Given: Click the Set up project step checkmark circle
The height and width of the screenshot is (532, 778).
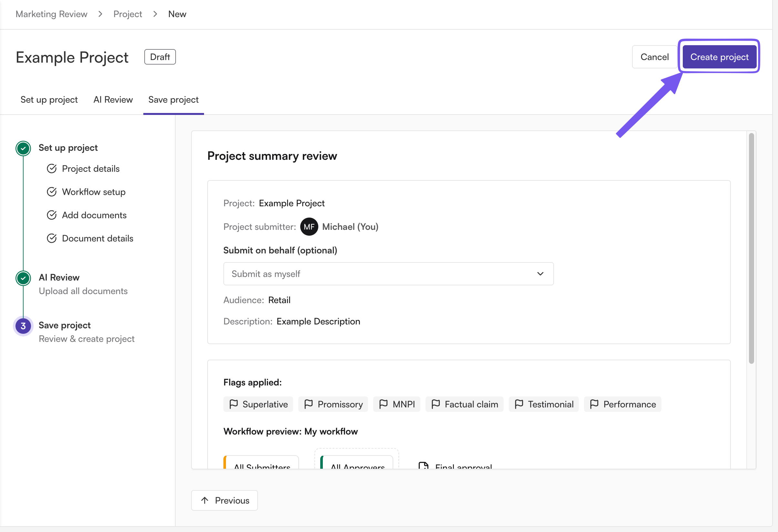Looking at the screenshot, I should [23, 148].
